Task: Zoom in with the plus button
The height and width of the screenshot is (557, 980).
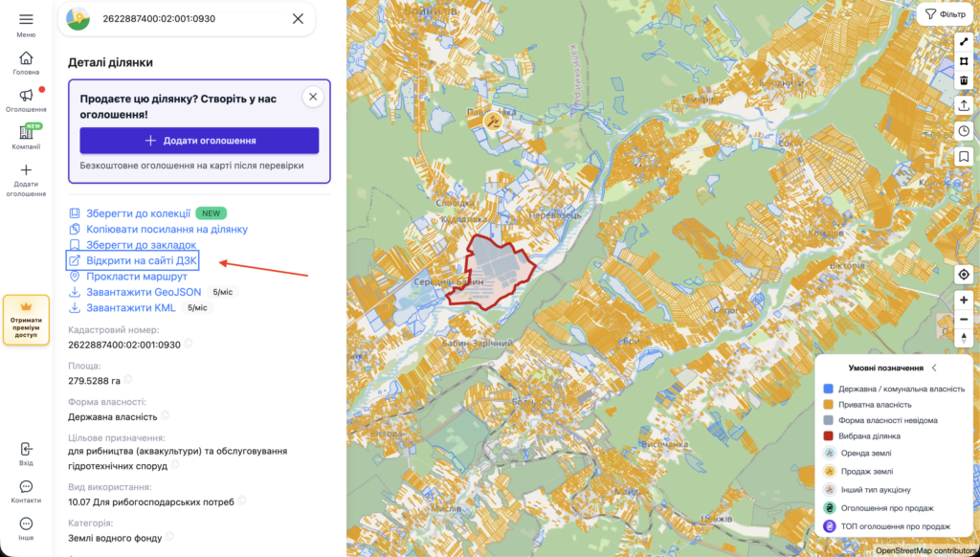Action: point(964,301)
